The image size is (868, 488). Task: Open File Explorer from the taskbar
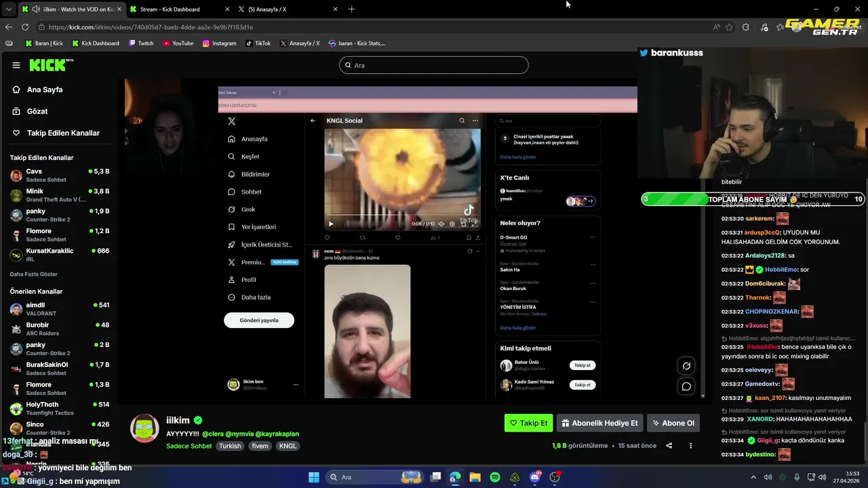point(475,477)
